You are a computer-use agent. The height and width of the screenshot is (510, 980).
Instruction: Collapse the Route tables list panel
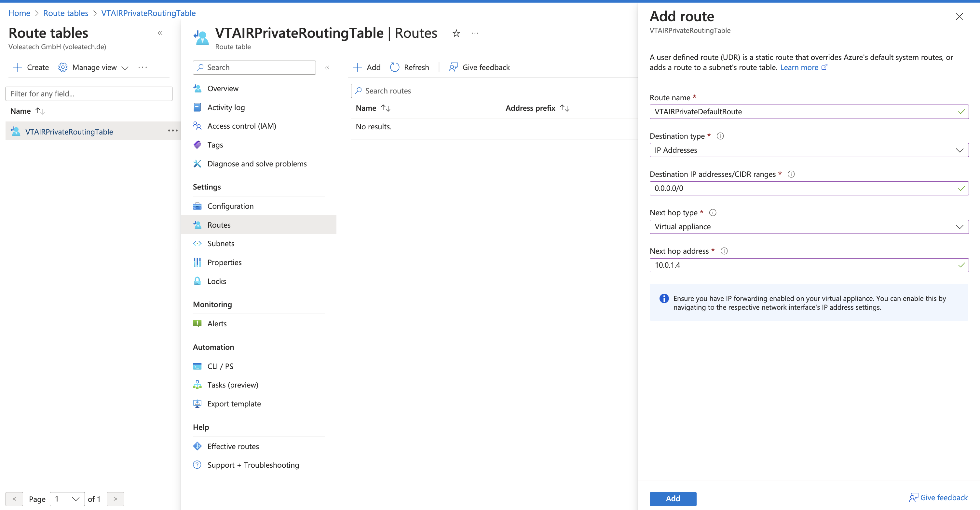[x=160, y=33]
